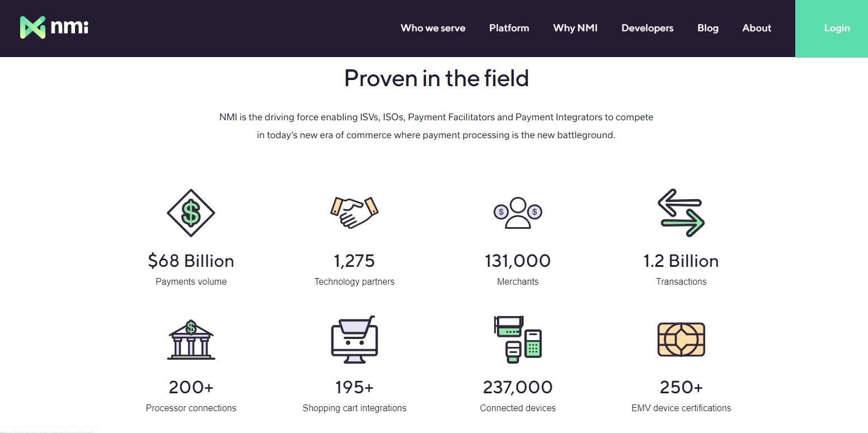The height and width of the screenshot is (433, 868).
Task: Click the green Login button
Action: [x=832, y=29]
